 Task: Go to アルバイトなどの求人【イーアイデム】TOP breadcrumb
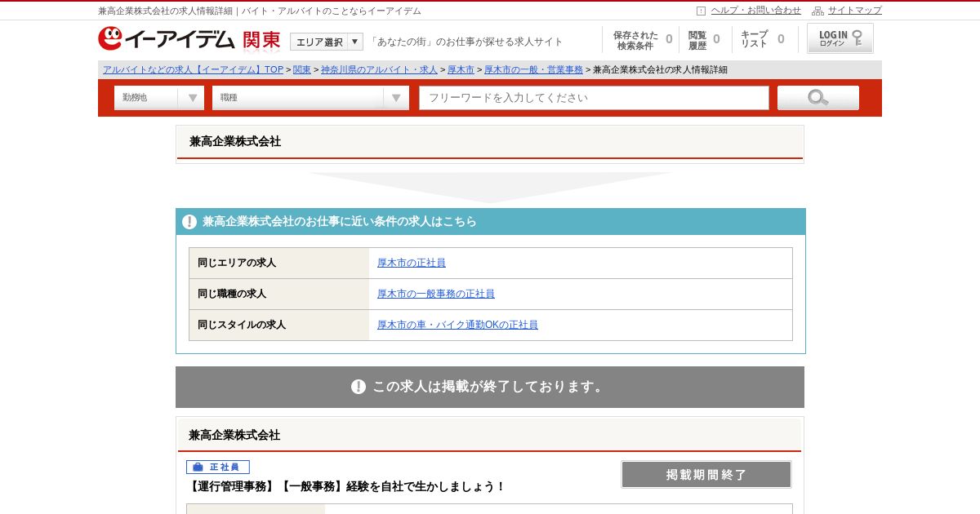pos(193,70)
